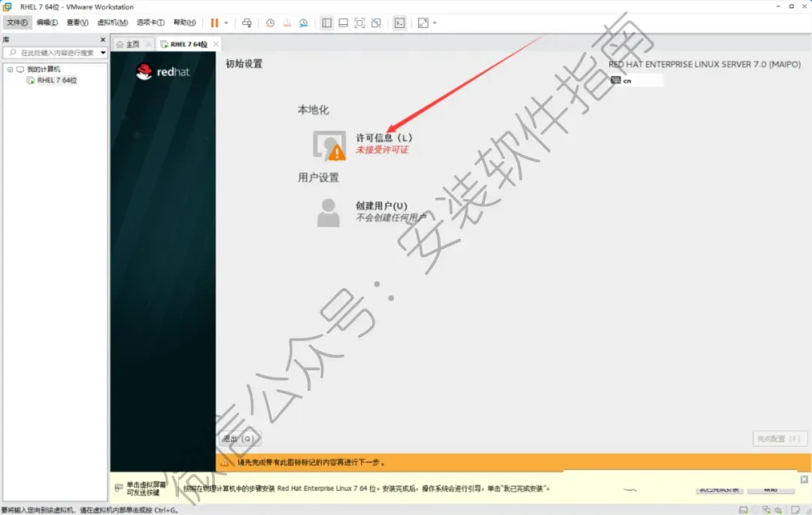Open the 帮助(H) menu

click(x=184, y=23)
